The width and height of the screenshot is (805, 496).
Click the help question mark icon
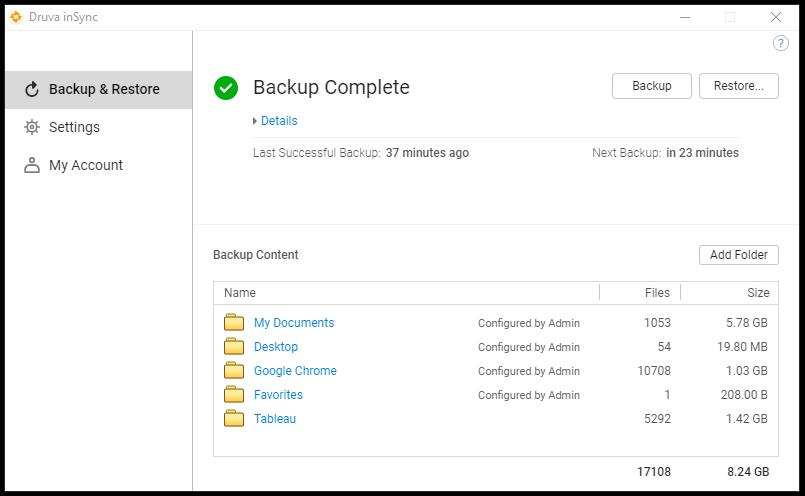(781, 43)
